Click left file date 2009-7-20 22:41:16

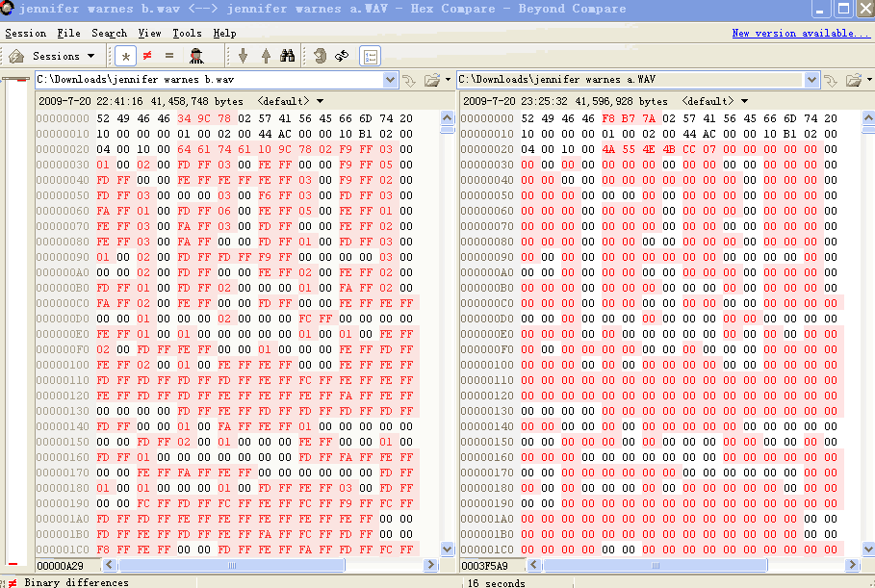(90, 102)
